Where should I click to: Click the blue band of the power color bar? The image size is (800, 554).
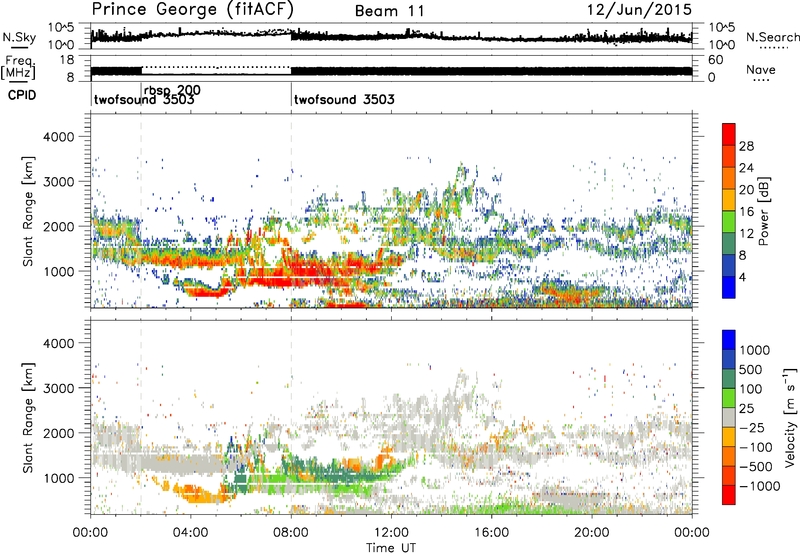click(x=729, y=287)
